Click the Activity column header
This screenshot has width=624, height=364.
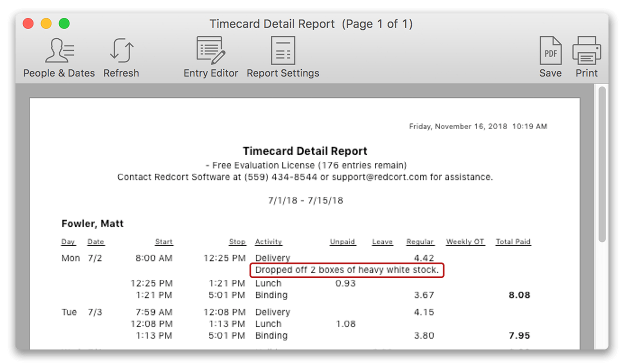point(268,241)
